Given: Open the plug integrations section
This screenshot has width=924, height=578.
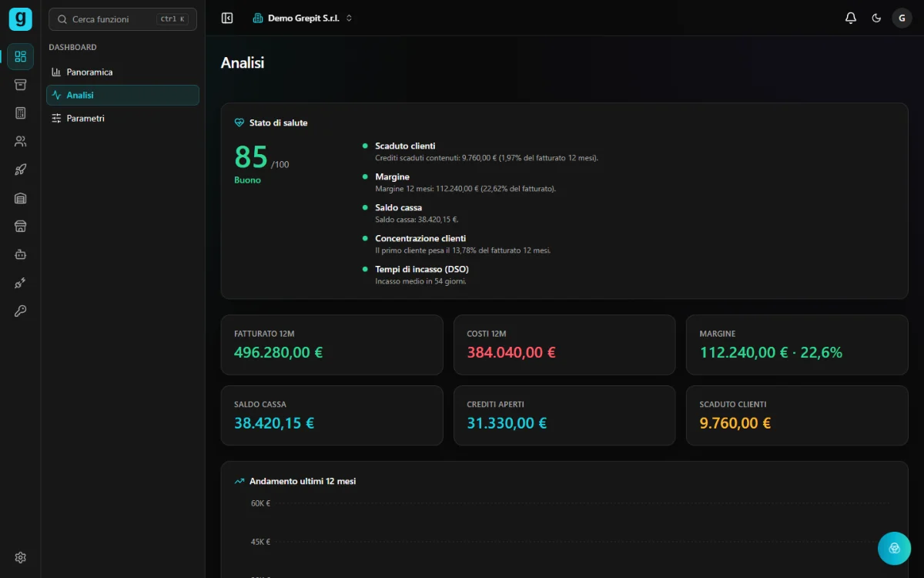Looking at the screenshot, I should tap(20, 283).
